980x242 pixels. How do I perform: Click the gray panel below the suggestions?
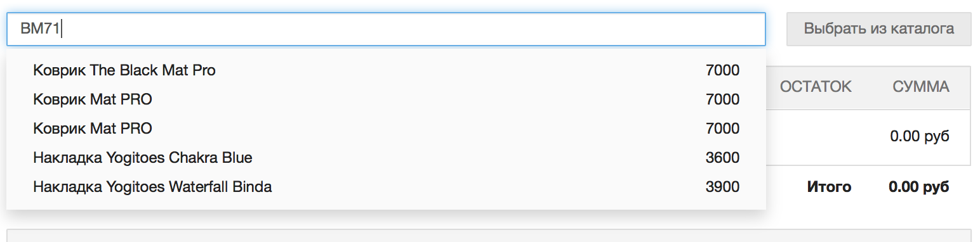pos(489,236)
